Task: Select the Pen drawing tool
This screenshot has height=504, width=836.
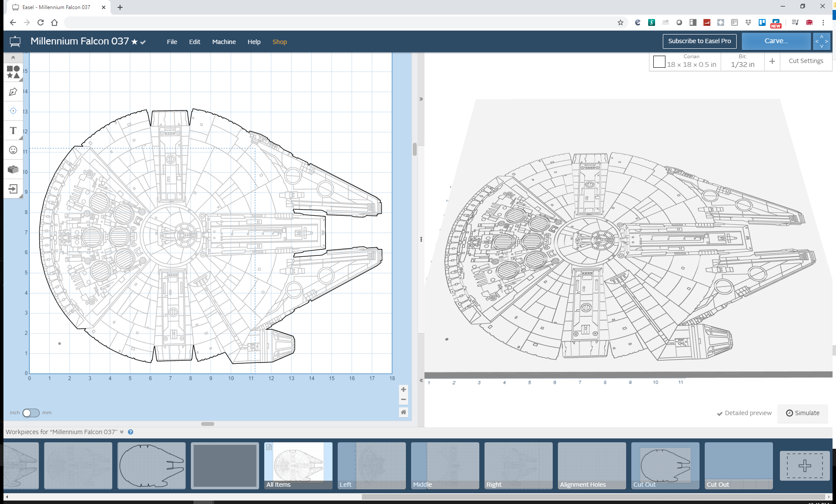Action: click(x=13, y=91)
